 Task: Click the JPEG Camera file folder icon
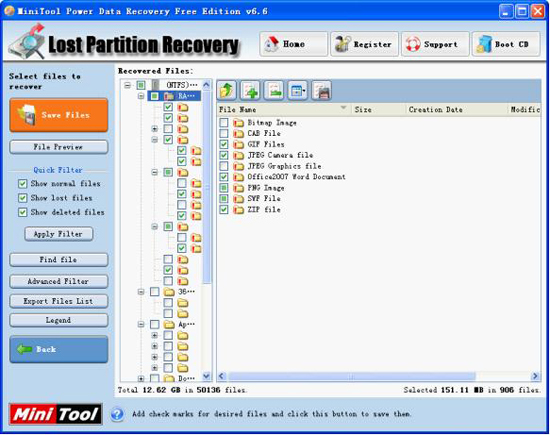pos(239,155)
